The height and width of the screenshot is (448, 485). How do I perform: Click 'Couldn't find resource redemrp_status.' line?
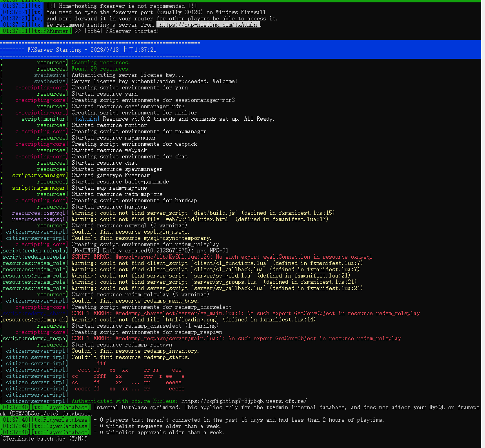[130, 357]
